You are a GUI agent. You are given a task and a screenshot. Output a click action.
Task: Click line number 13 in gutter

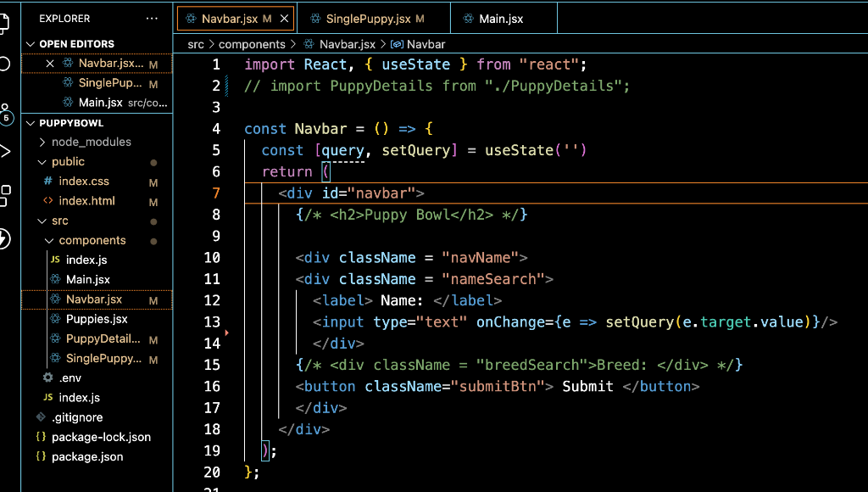[212, 321]
